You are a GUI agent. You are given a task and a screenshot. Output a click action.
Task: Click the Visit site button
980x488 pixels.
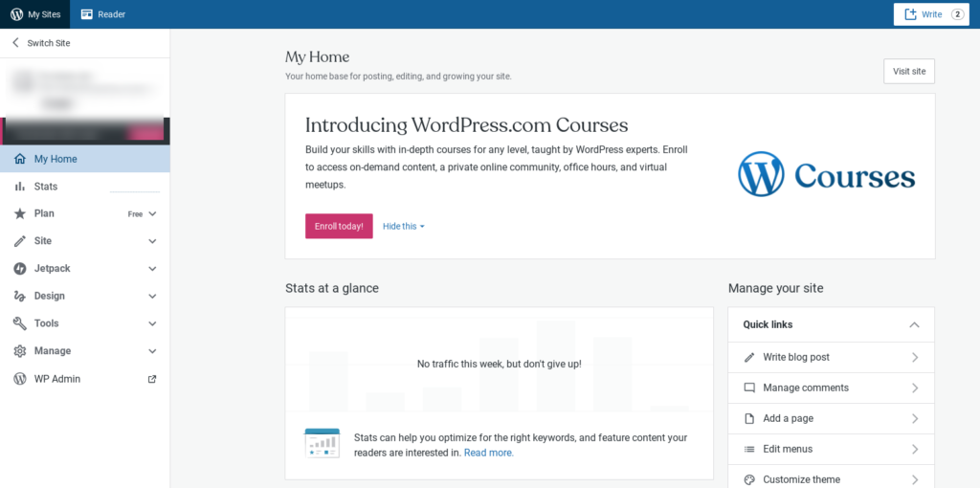[909, 71]
